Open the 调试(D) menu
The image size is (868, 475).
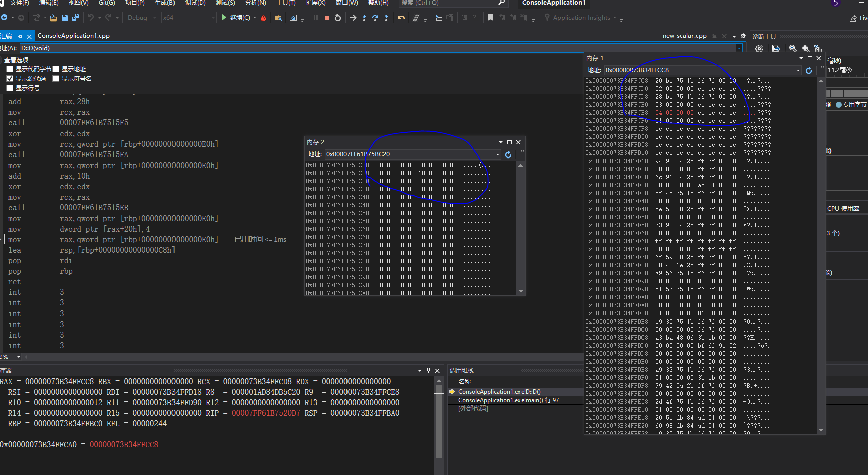tap(195, 3)
